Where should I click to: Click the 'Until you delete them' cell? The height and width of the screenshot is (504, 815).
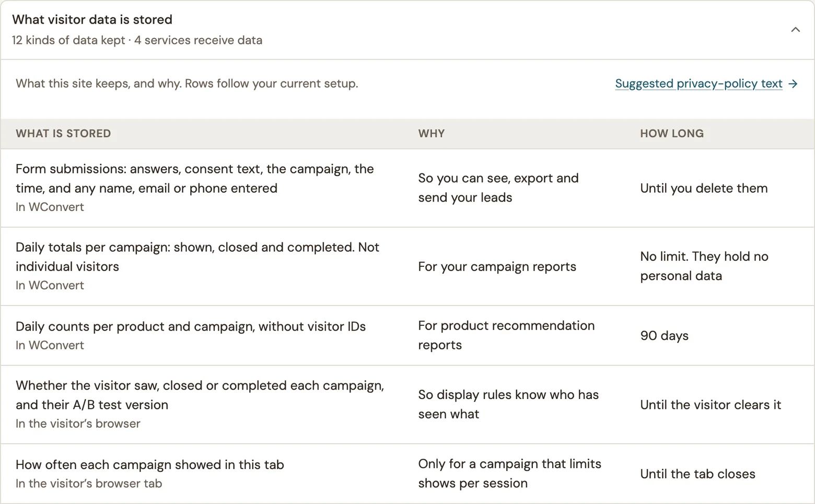[x=704, y=188]
